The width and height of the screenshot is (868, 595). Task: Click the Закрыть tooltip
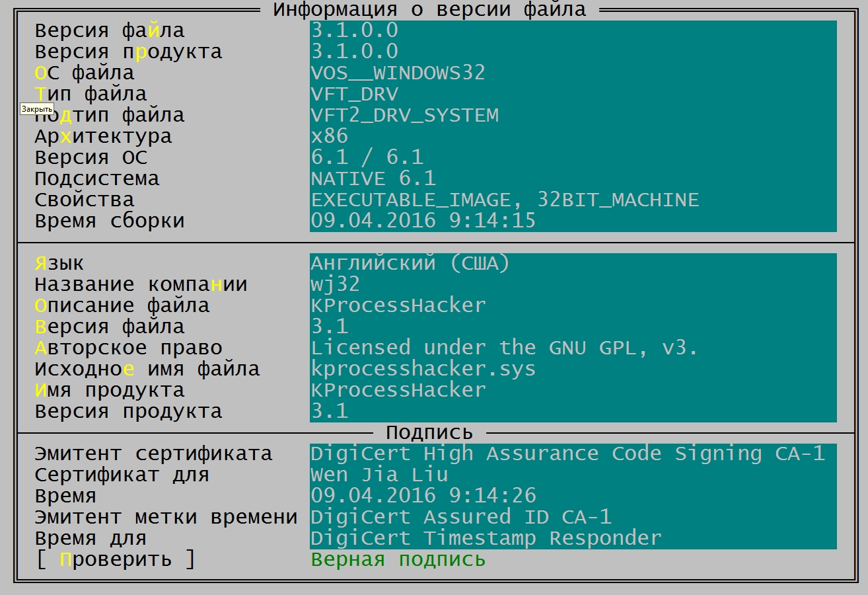coord(36,109)
